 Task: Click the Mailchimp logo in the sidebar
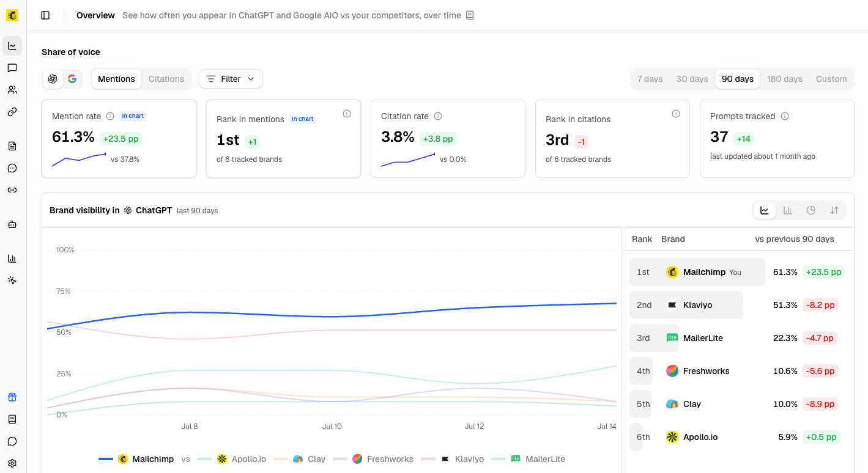click(x=12, y=15)
